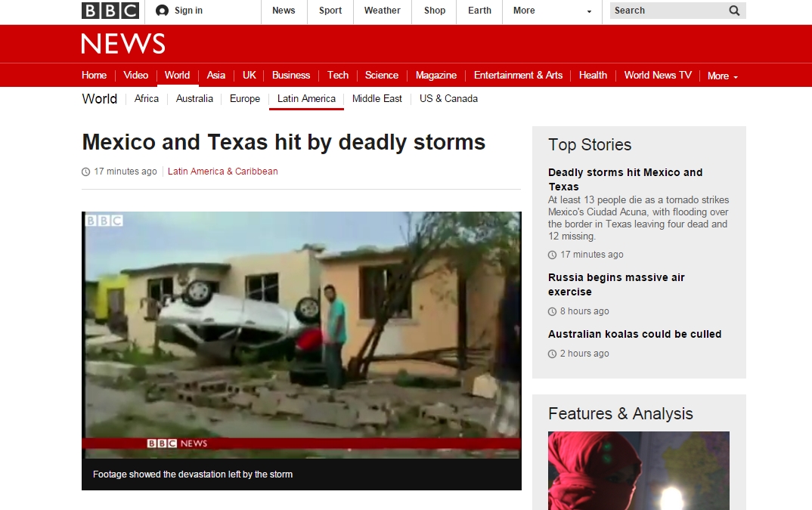Play the storm devastation video
The height and width of the screenshot is (510, 812).
coord(302,335)
